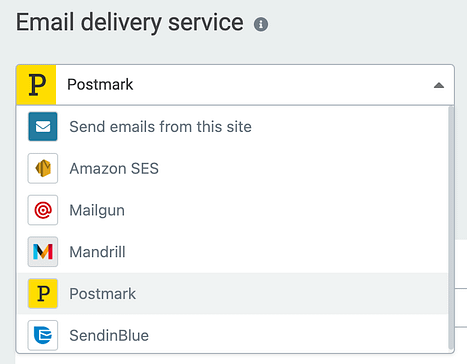Click the red Mailgun at-sign icon
The height and width of the screenshot is (364, 467).
click(x=43, y=210)
